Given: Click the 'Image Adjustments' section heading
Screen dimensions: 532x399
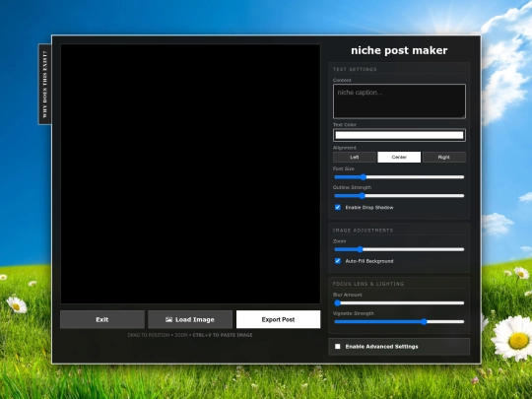Looking at the screenshot, I should [x=363, y=231].
